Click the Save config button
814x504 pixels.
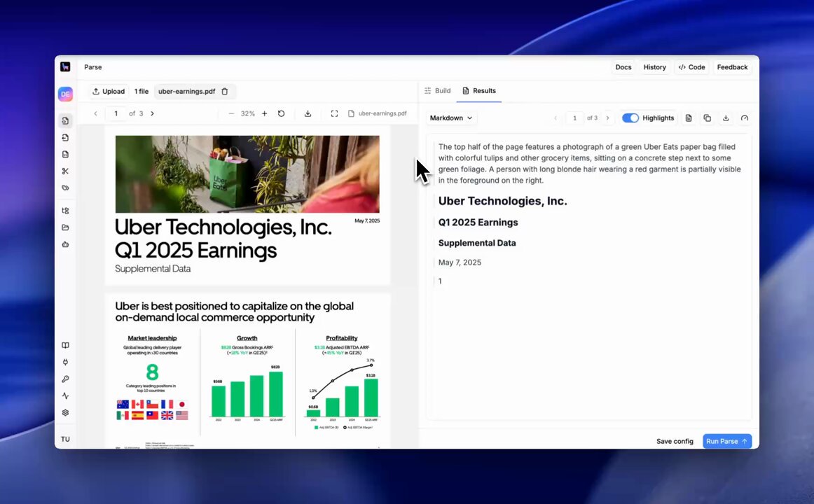(674, 442)
